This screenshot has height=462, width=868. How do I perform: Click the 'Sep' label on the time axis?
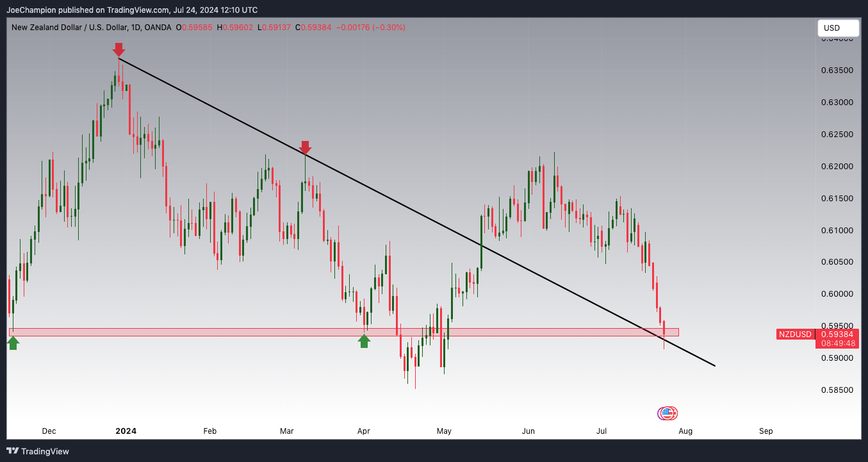coord(766,431)
